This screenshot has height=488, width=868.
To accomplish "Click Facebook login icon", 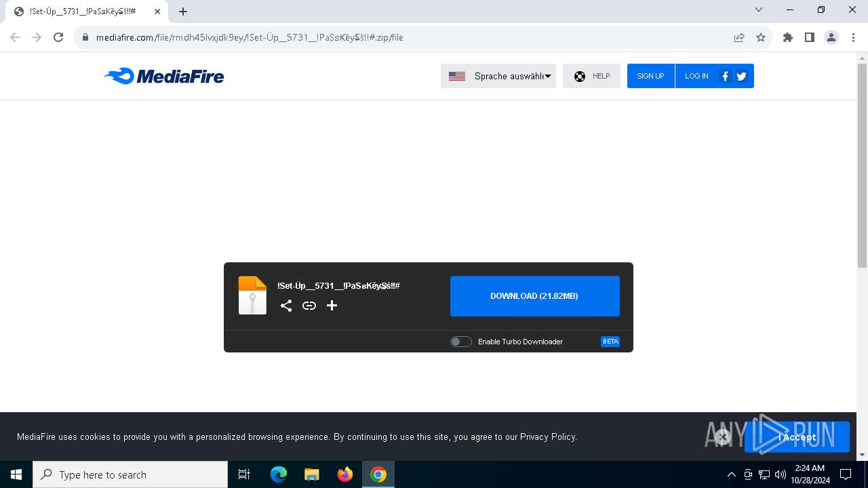I will coord(725,76).
